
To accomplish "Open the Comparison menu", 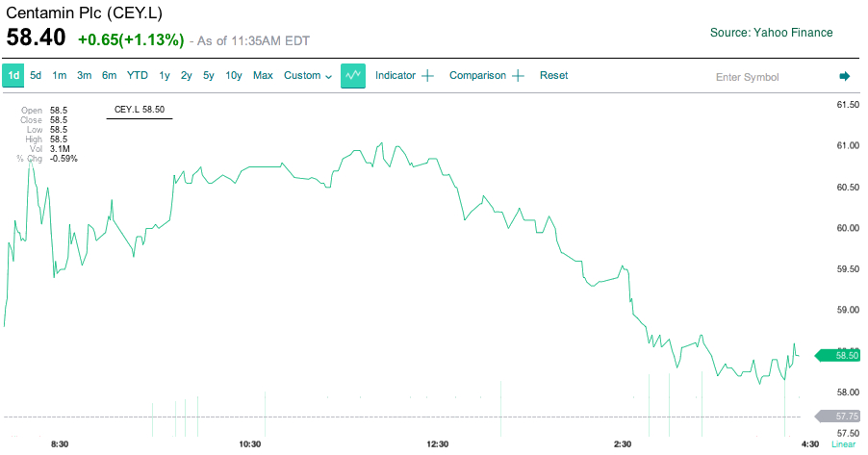I will pos(477,76).
